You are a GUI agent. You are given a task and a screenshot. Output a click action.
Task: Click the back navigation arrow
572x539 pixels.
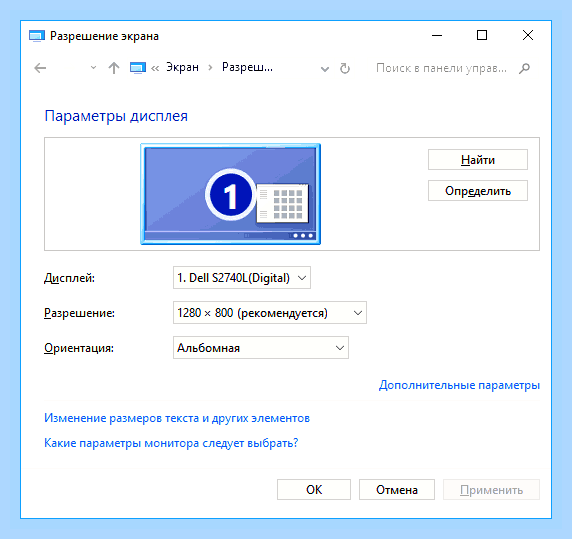tap(40, 68)
